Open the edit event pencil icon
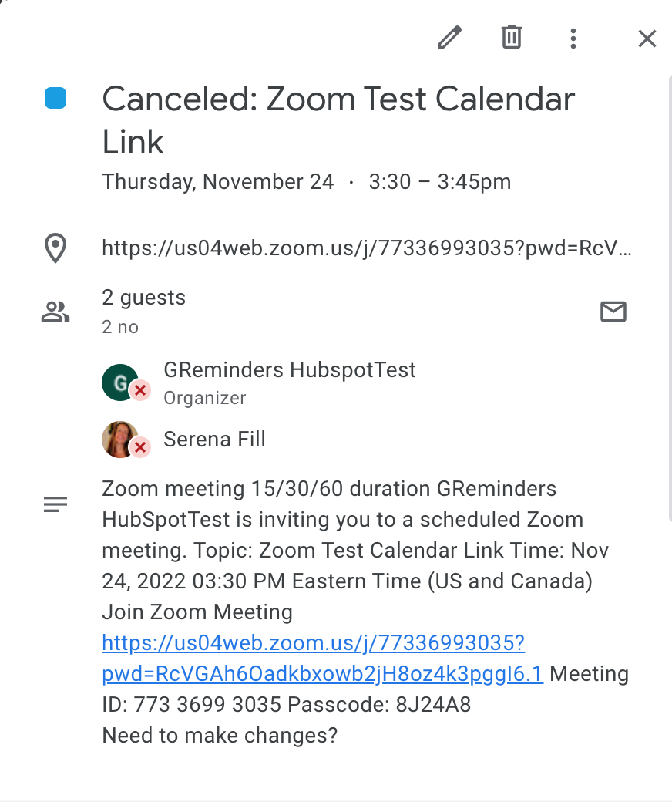The image size is (672, 802). (450, 38)
